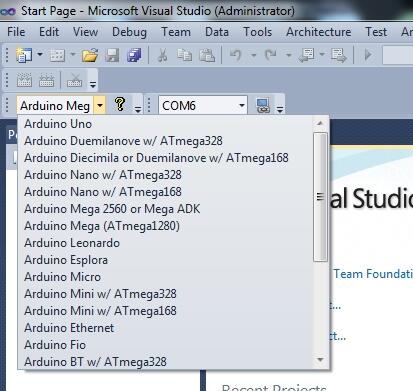Image resolution: width=413 pixels, height=391 pixels.
Task: Select Arduino BT w/ ATmega328
Action: [x=165, y=362]
